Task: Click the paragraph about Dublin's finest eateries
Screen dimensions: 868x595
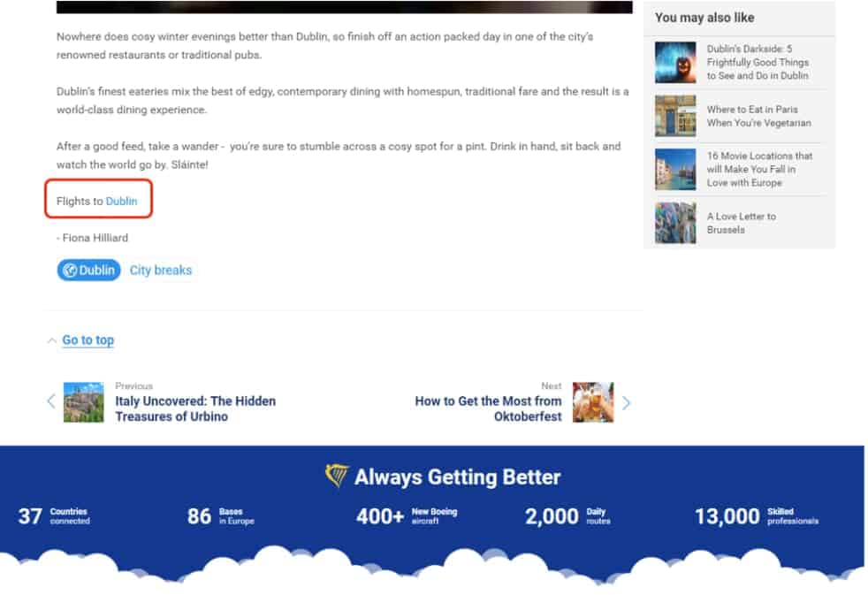Action: pyautogui.click(x=343, y=100)
